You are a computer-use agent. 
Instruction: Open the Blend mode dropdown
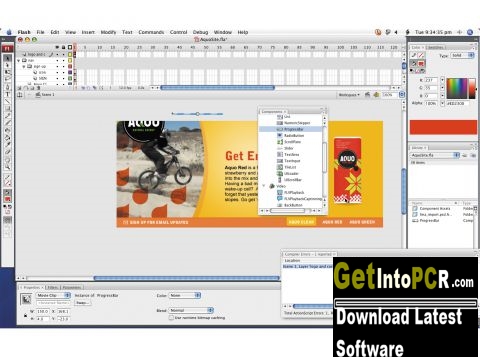pyautogui.click(x=191, y=310)
